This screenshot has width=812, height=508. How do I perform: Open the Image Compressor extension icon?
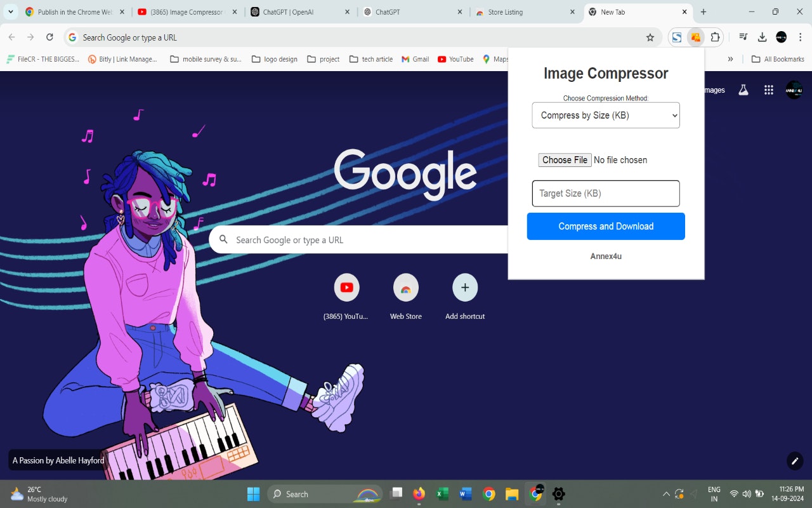[696, 37]
